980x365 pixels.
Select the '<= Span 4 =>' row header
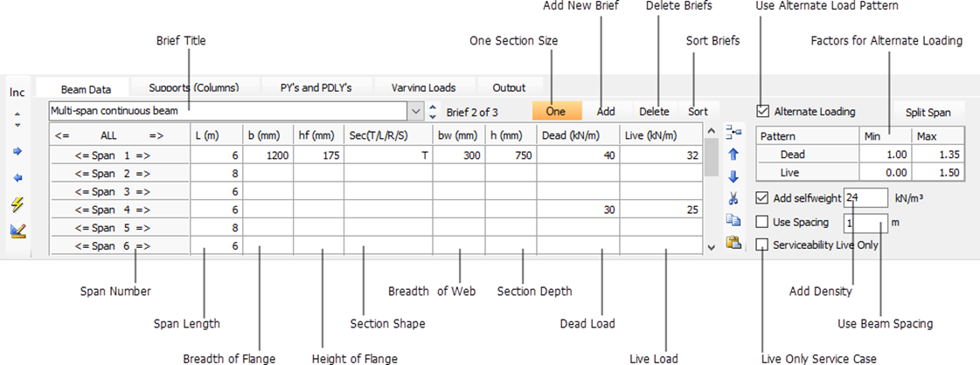pyautogui.click(x=119, y=210)
